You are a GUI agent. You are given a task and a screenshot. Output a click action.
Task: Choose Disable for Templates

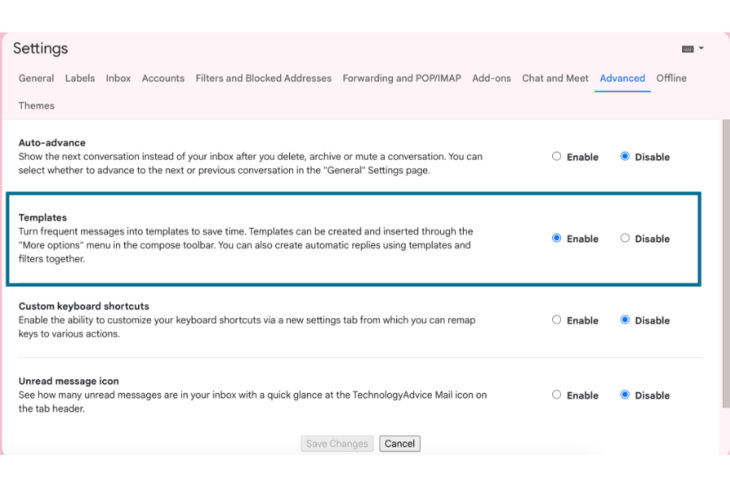625,238
